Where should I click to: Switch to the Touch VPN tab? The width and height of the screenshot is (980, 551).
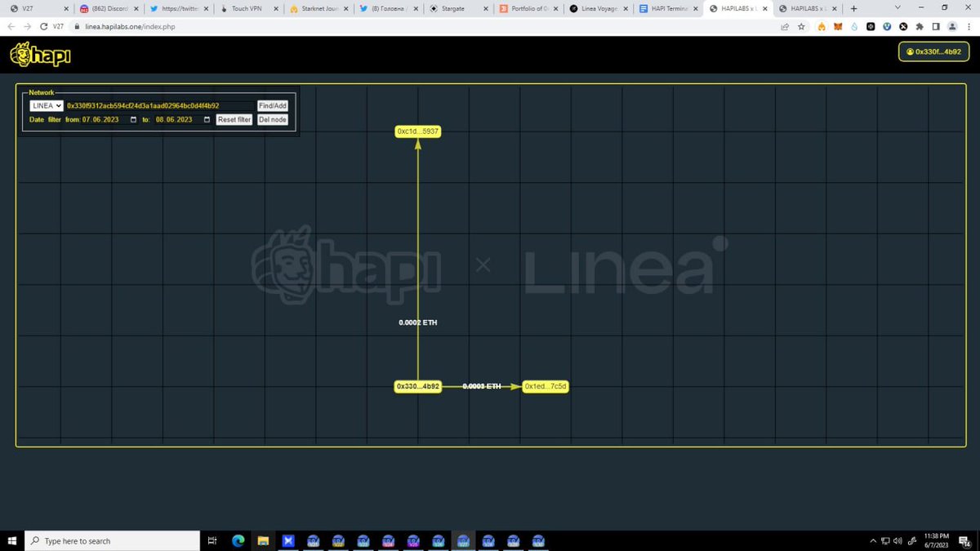point(249,8)
